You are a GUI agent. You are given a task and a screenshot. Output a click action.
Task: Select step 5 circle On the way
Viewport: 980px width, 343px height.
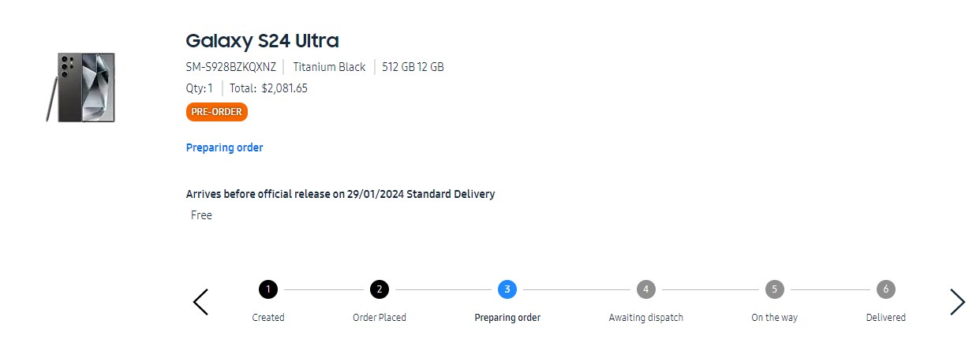[775, 289]
